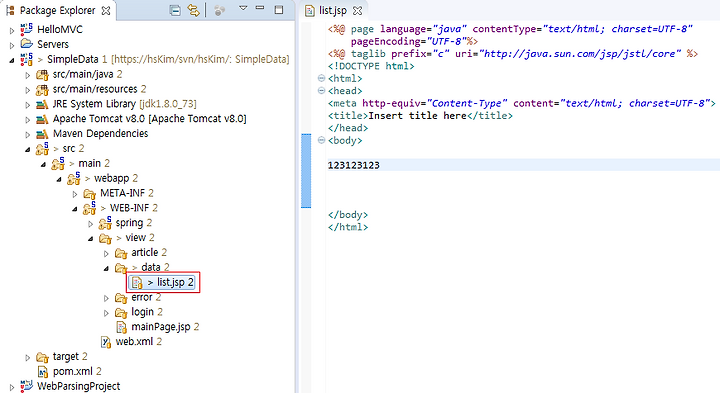This screenshot has width=720, height=393.
Task: Collapse the WEB-INF folder
Action: pos(75,209)
